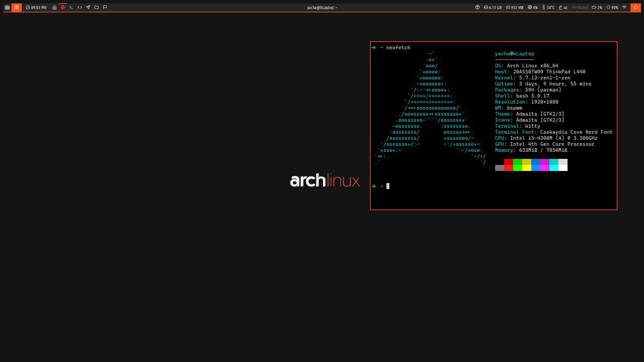The image size is (644, 362).
Task: Click the disk usage 6.15 GB indicator
Action: pos(493,8)
